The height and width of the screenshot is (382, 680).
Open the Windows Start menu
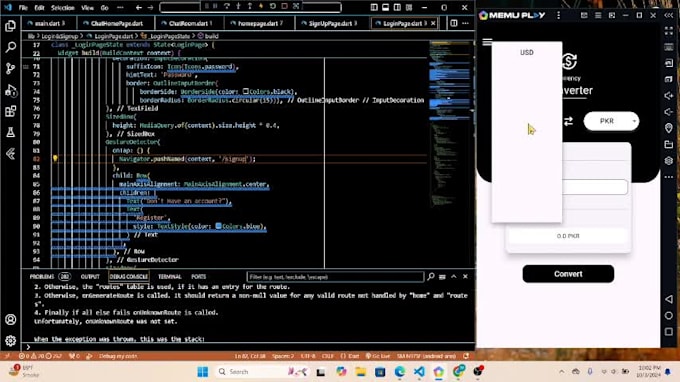pos(203,372)
